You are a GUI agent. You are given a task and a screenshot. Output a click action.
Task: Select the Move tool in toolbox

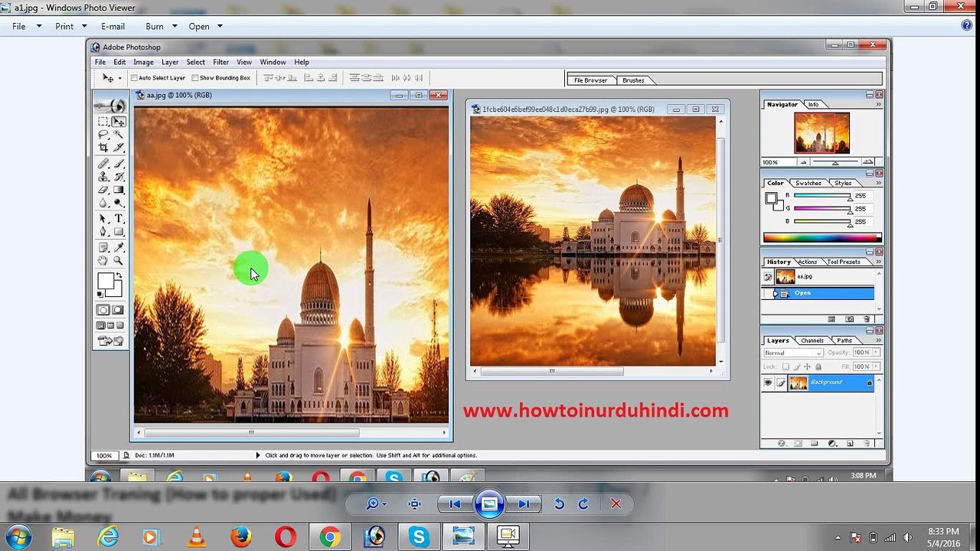point(119,121)
